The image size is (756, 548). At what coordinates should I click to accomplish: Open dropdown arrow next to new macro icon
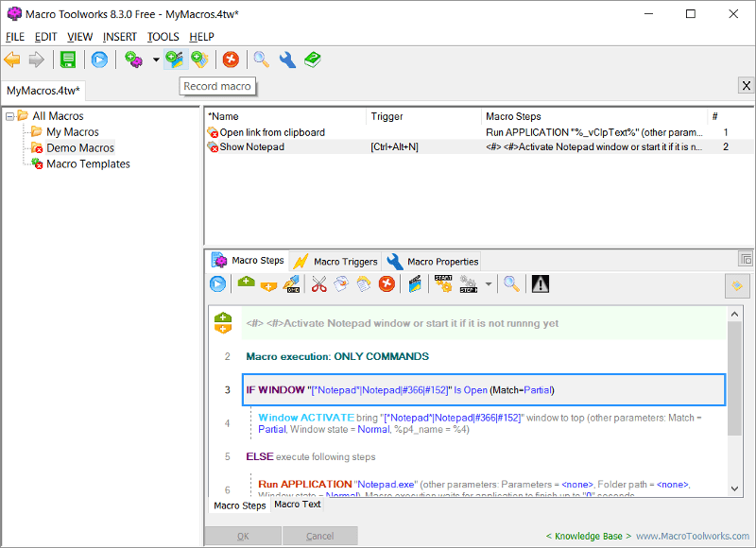tap(156, 60)
